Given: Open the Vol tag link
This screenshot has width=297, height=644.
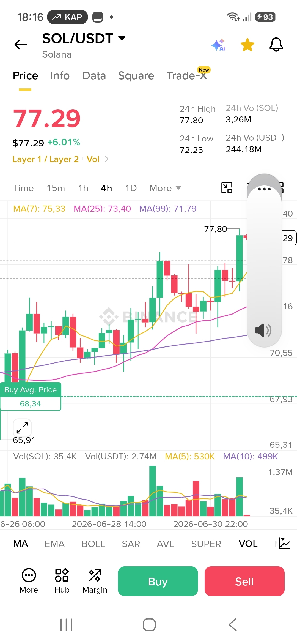Looking at the screenshot, I should pyautogui.click(x=93, y=159).
